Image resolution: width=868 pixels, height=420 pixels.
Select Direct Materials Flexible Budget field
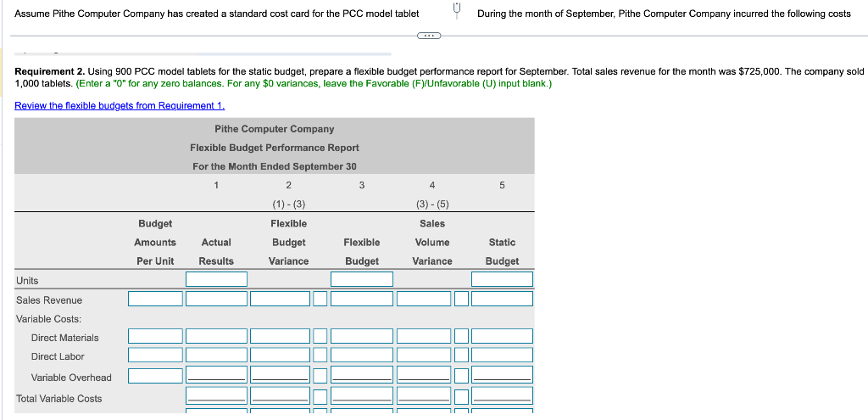362,336
